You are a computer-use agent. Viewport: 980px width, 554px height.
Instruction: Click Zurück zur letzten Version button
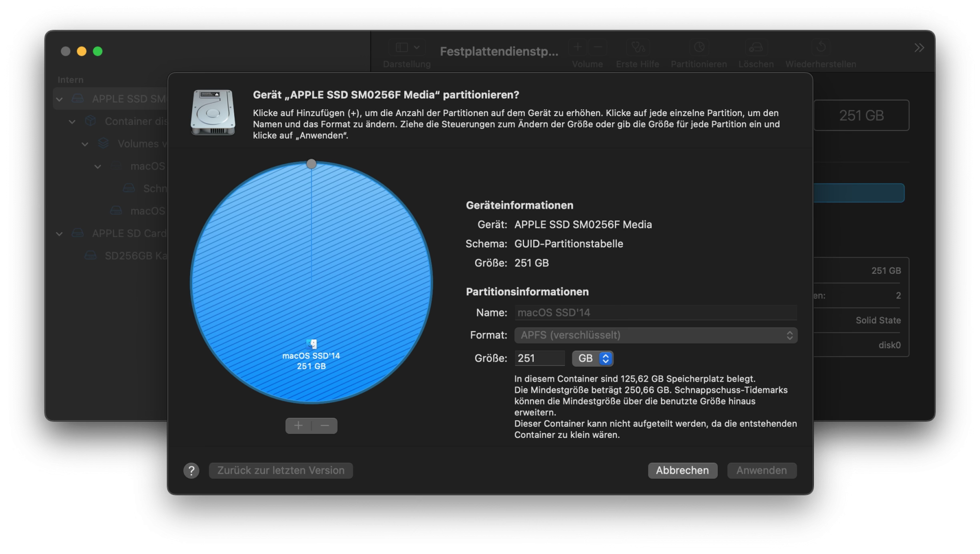click(281, 471)
